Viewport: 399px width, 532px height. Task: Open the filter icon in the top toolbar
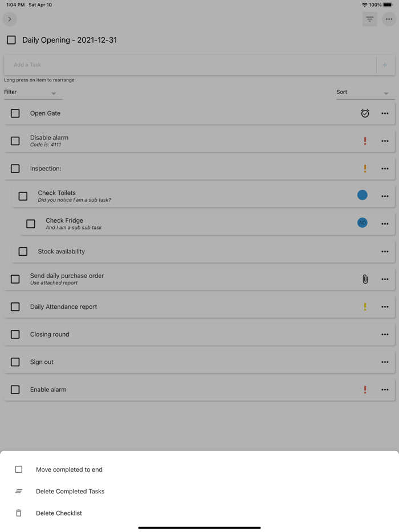369,19
